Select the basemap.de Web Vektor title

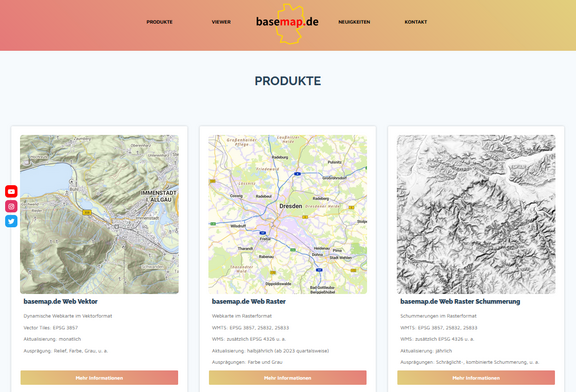pyautogui.click(x=61, y=302)
